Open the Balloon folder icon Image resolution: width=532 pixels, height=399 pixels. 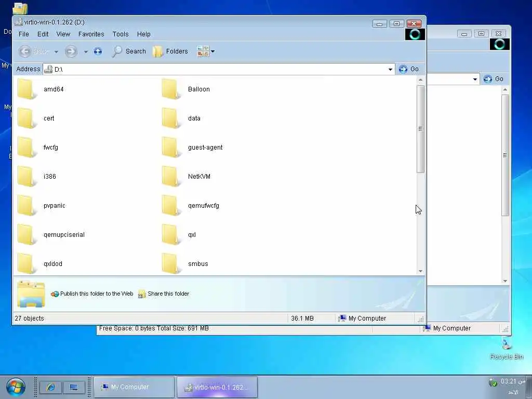170,89
